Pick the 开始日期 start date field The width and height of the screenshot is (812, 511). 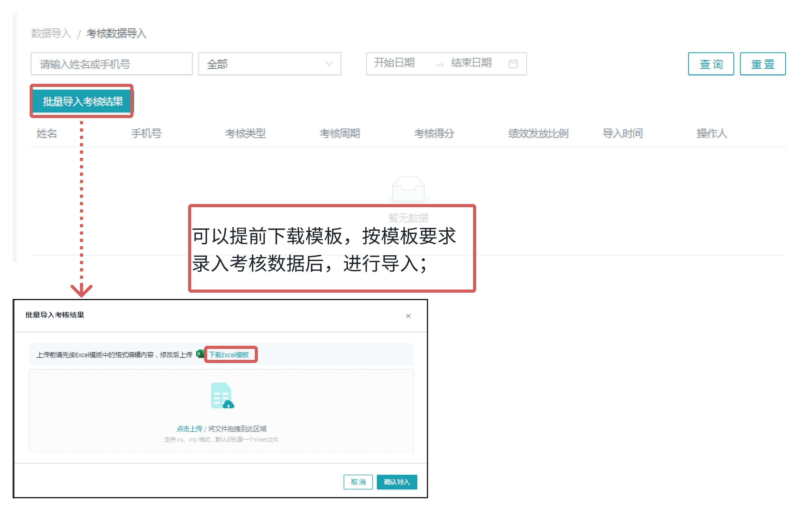tap(394, 63)
